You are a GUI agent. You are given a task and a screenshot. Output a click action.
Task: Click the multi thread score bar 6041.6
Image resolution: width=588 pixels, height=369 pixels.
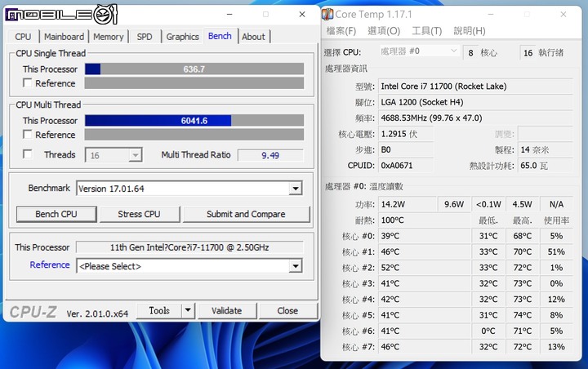click(x=194, y=120)
